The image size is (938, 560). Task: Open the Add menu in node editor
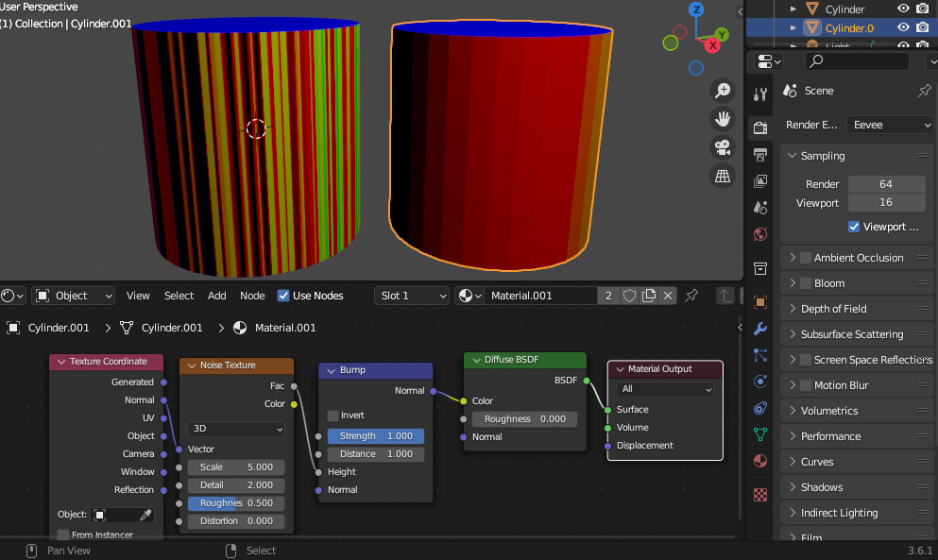(x=216, y=296)
